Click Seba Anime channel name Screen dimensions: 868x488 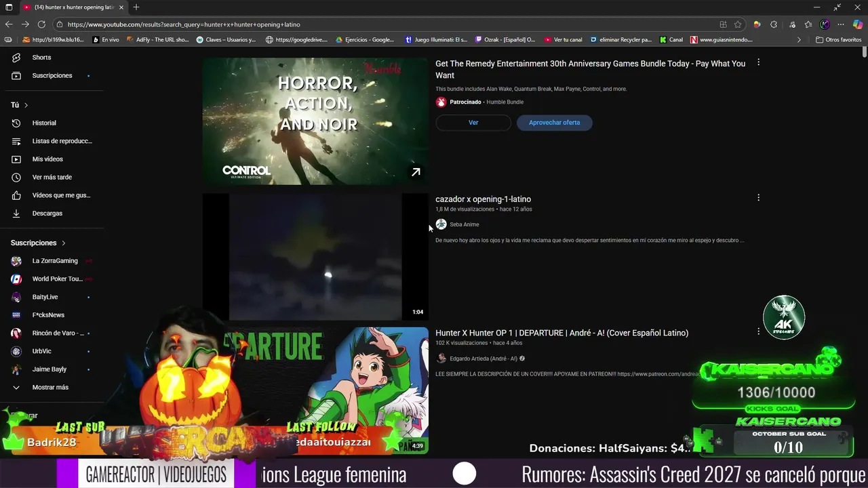click(x=465, y=224)
